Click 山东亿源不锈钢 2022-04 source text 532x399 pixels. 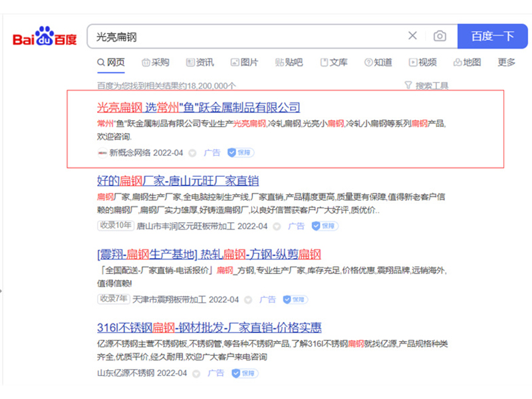[x=142, y=373]
